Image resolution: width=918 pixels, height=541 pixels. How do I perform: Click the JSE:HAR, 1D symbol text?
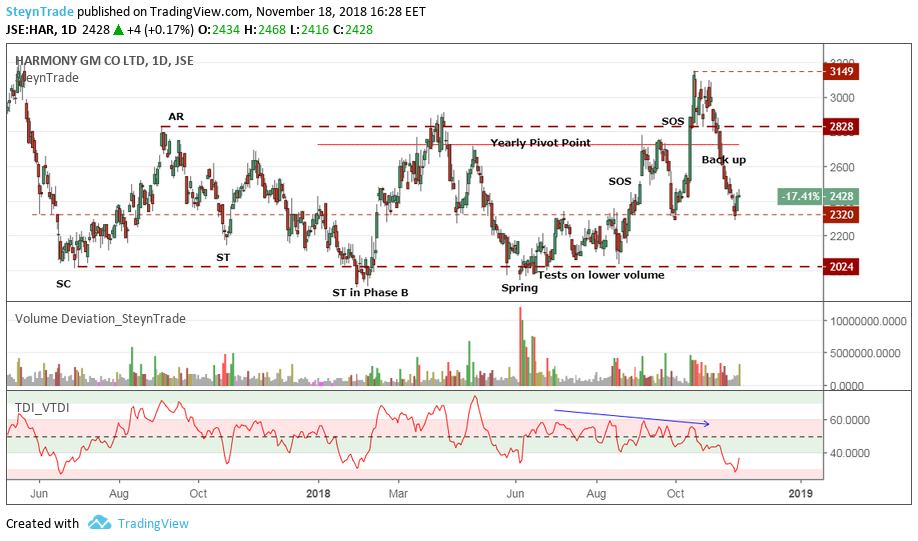[x=42, y=30]
